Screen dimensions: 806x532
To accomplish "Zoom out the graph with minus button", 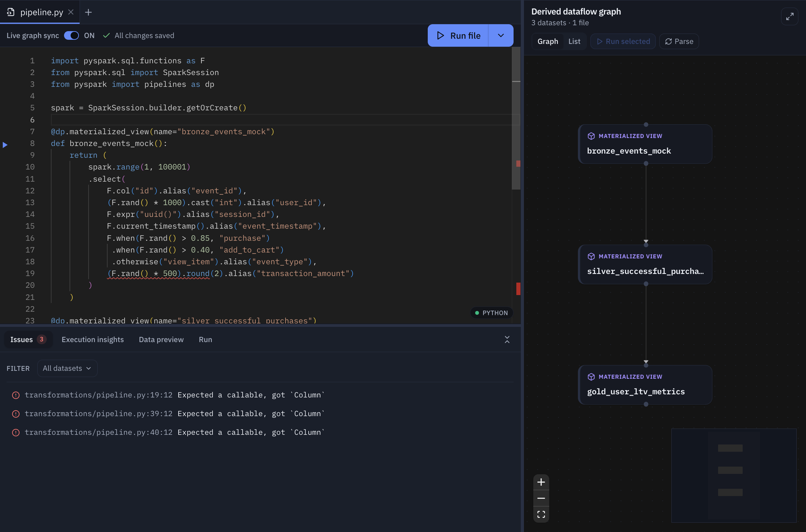I will (x=541, y=498).
